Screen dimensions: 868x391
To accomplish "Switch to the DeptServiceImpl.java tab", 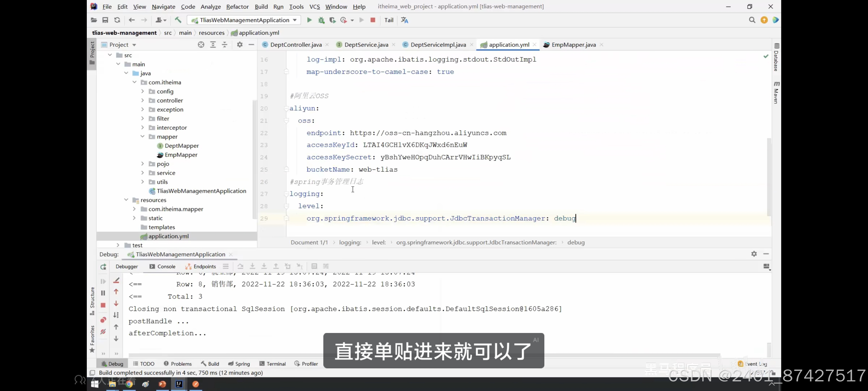I will click(438, 45).
